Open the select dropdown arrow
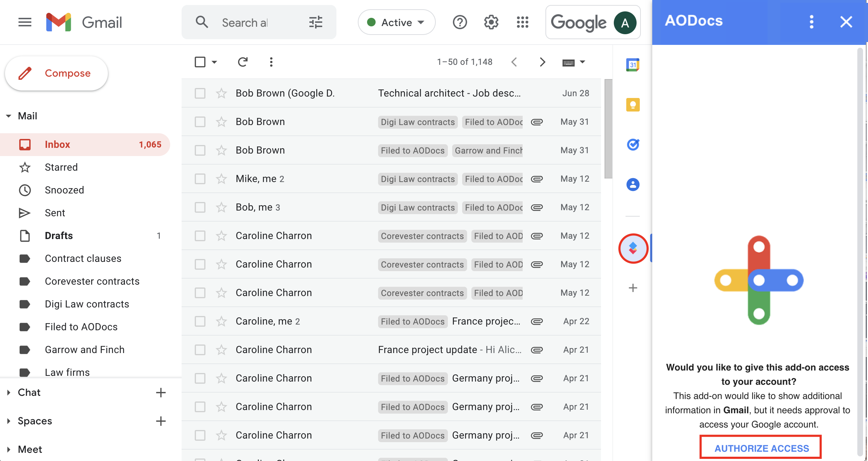Screen dimensions: 868x461 pos(214,62)
